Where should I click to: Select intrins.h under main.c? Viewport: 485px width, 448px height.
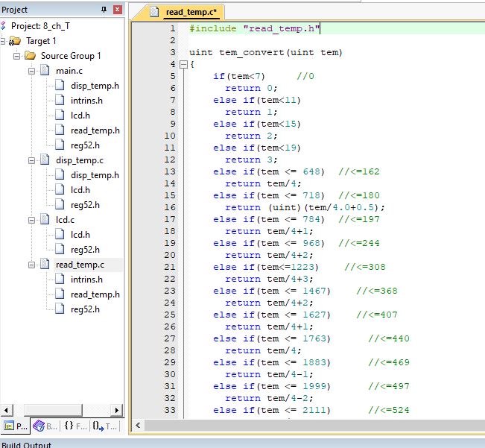pyautogui.click(x=86, y=101)
